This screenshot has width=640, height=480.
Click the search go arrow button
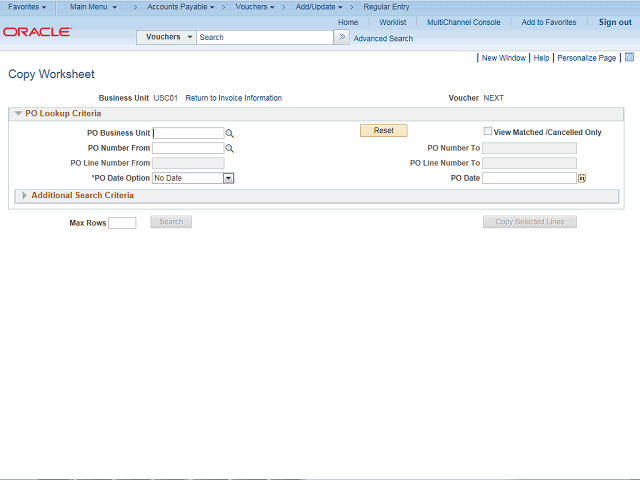342,37
